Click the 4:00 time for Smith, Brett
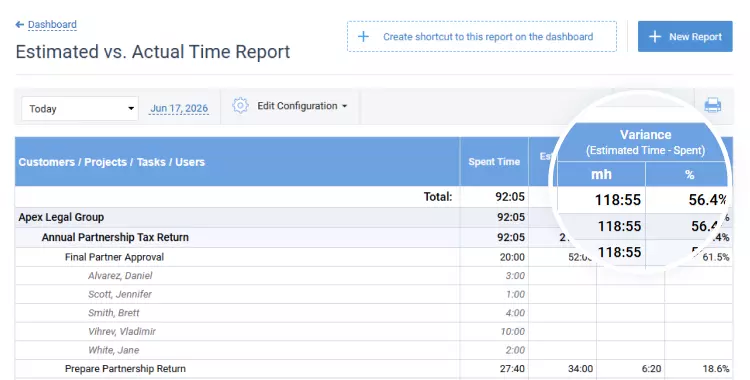Screen dimensions: 750x380 tap(515, 313)
